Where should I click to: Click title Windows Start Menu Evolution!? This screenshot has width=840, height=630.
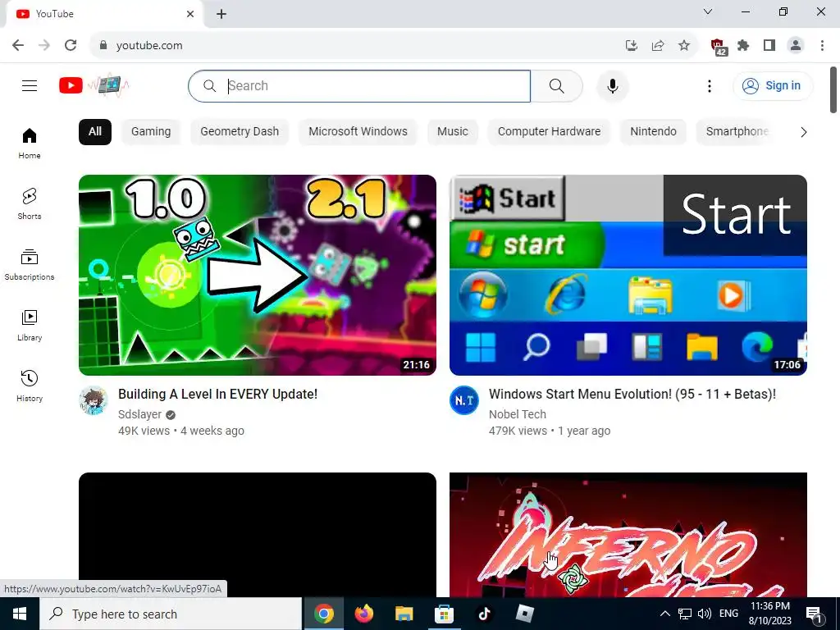tap(632, 395)
